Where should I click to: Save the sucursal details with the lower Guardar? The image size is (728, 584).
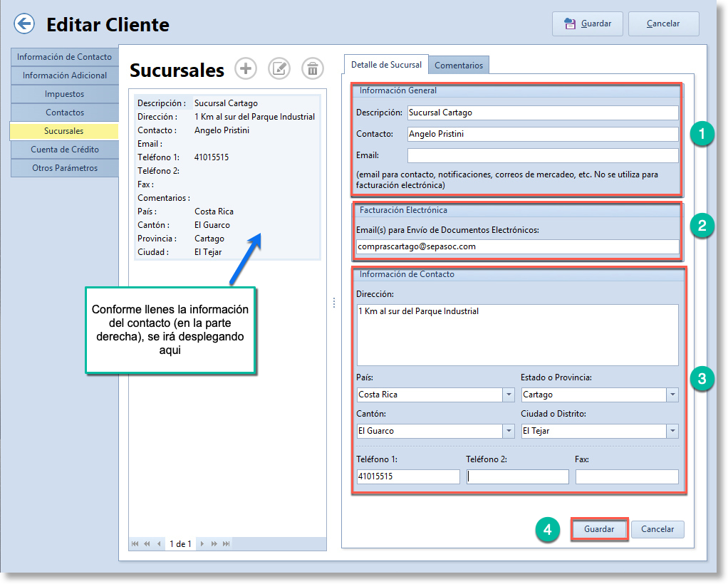[x=599, y=529]
